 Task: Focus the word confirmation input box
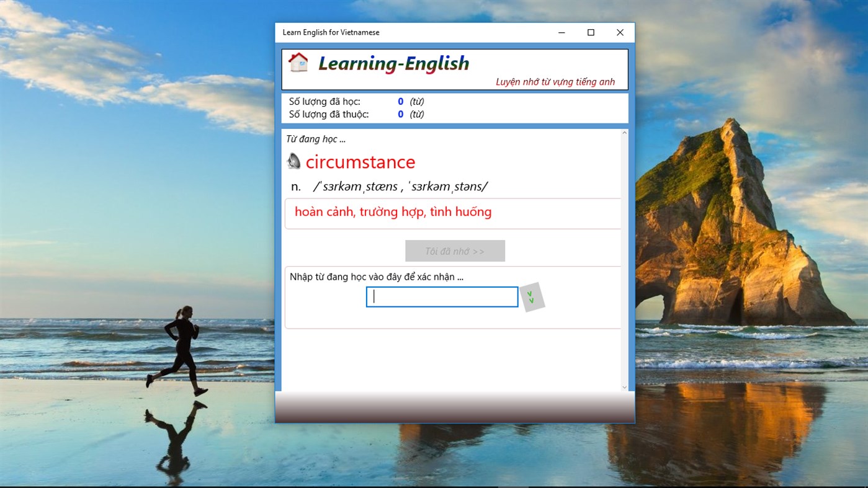(x=442, y=297)
